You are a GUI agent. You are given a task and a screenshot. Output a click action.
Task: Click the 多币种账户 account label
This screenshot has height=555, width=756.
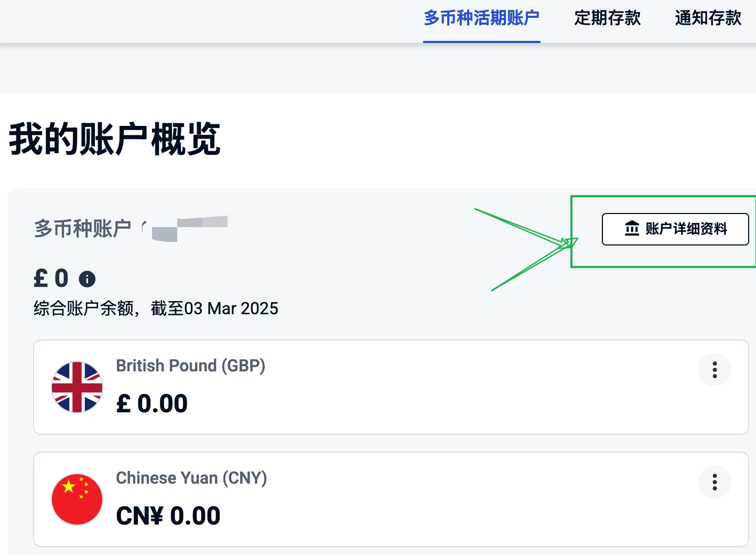click(83, 229)
